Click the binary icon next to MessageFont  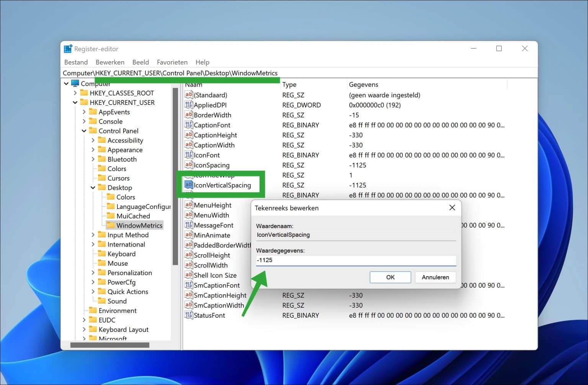(x=188, y=225)
